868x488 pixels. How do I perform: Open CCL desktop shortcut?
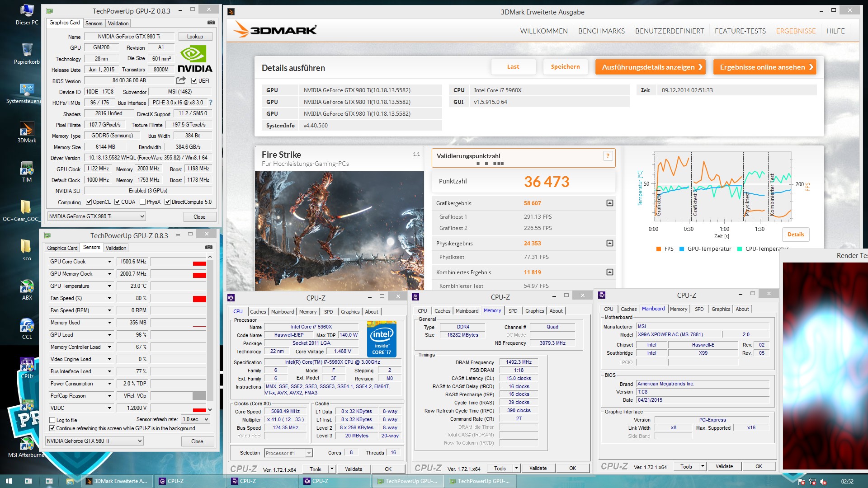(x=27, y=329)
